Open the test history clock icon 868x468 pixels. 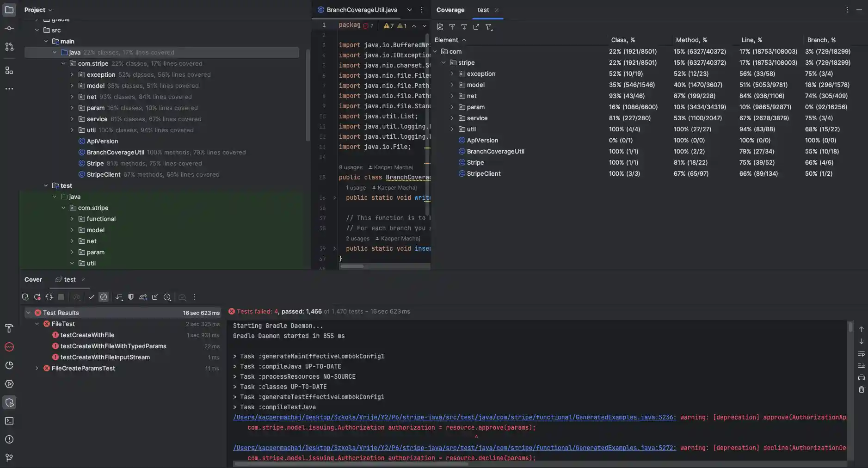[x=167, y=297]
